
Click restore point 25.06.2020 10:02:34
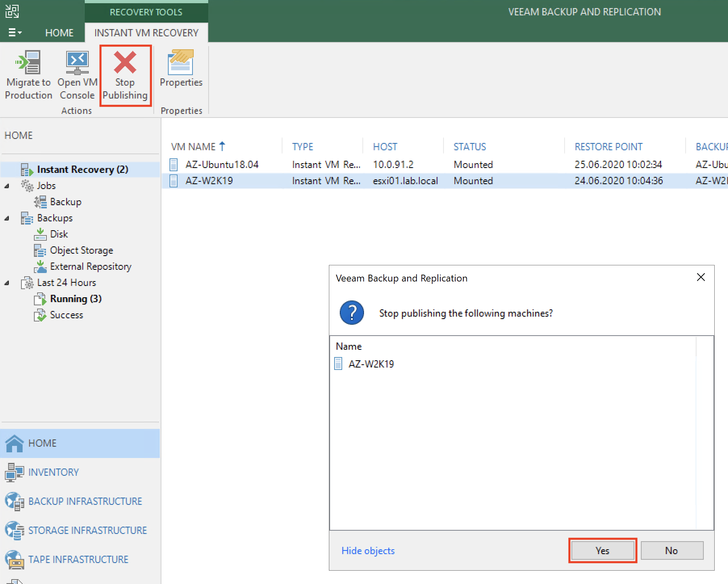pos(618,164)
